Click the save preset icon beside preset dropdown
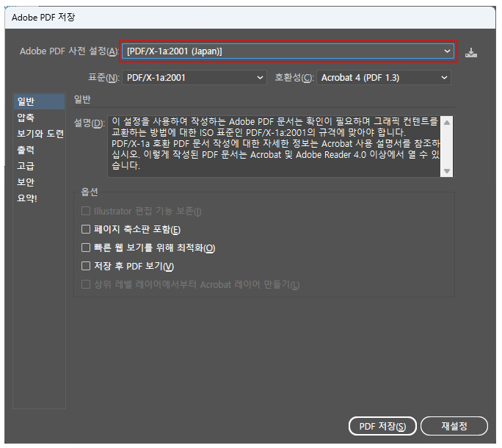The image size is (502, 448). (x=471, y=52)
